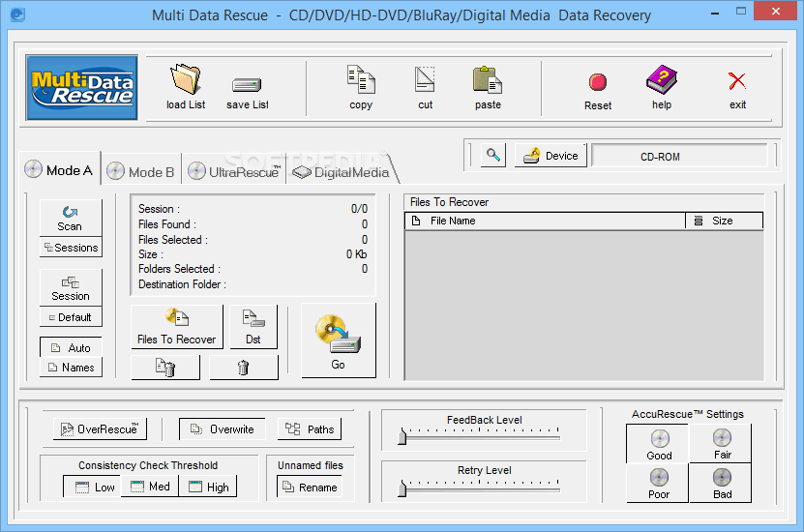Click the save List drive icon

point(247,84)
